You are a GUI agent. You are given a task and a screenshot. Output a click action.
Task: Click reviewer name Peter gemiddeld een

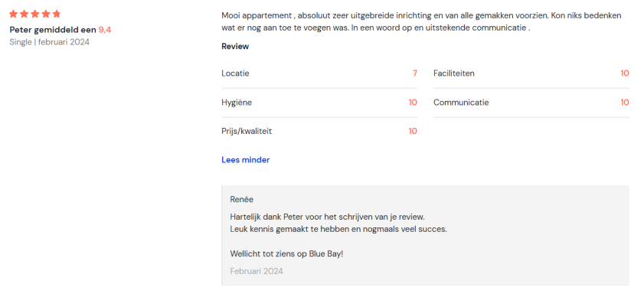(53, 30)
